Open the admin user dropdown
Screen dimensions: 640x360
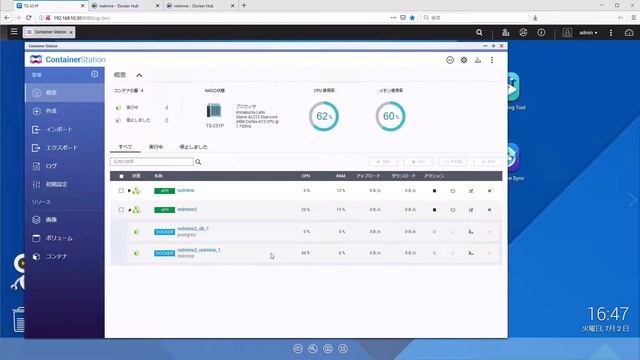tap(588, 33)
